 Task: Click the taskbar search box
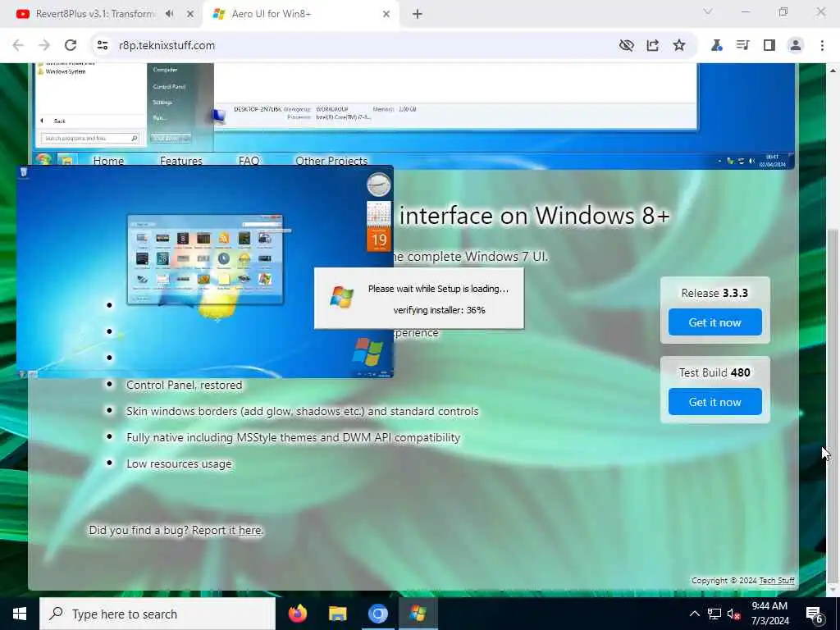[x=157, y=614]
